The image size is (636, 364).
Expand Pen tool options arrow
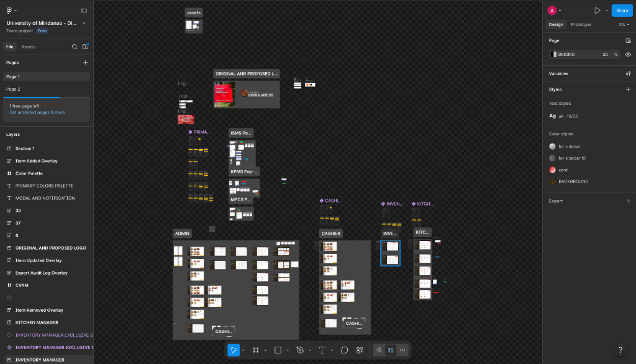click(309, 350)
